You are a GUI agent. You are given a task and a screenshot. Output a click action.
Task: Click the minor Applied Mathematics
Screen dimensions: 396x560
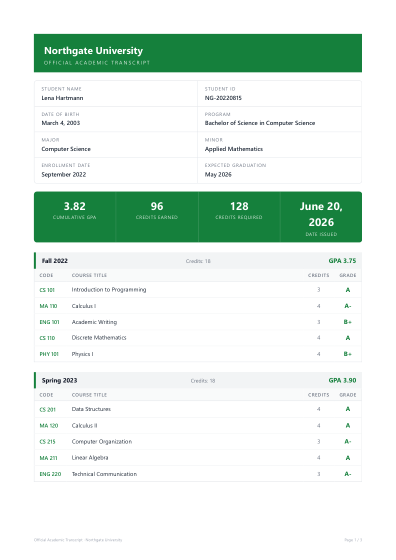(x=234, y=149)
